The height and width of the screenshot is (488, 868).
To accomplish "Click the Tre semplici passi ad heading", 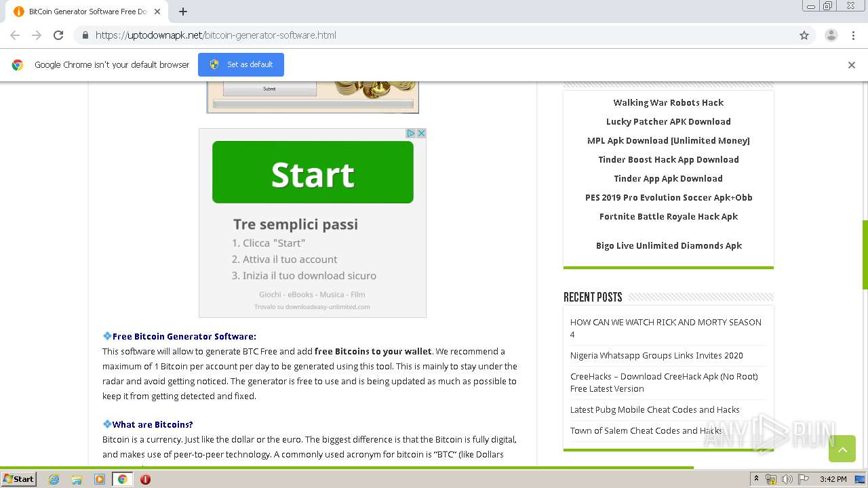I will click(x=296, y=224).
